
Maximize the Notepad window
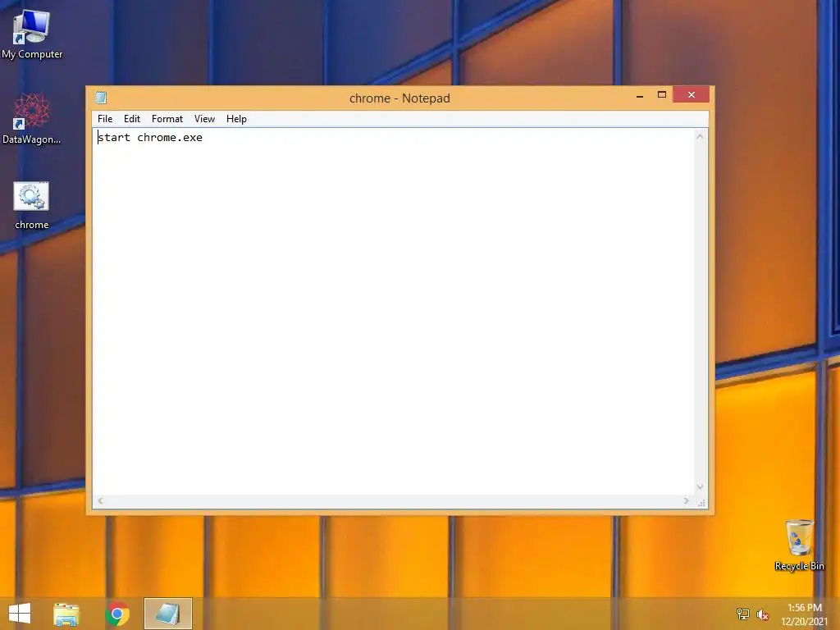click(662, 95)
